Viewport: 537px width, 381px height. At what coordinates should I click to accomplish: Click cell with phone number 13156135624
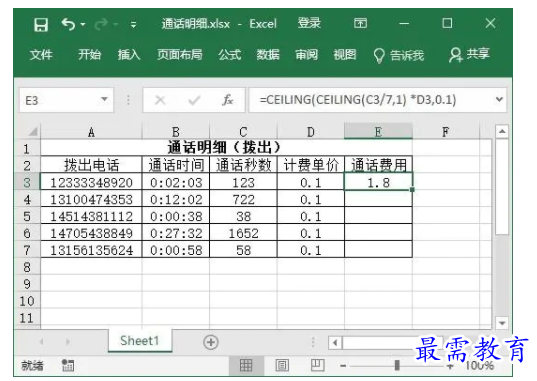(91, 250)
